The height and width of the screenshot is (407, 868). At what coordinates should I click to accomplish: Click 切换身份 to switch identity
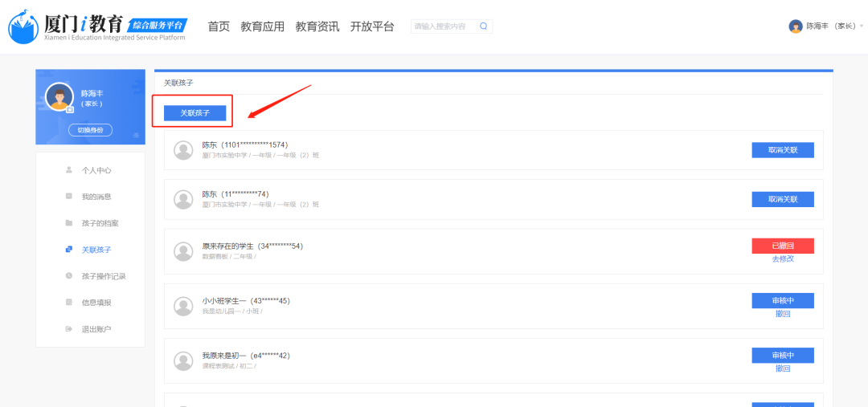click(x=90, y=130)
